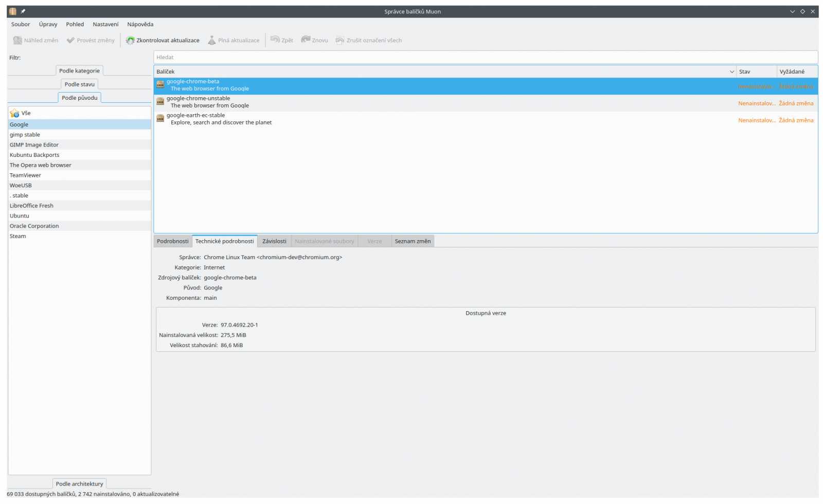Expand the Podle architektury filter section

click(79, 484)
